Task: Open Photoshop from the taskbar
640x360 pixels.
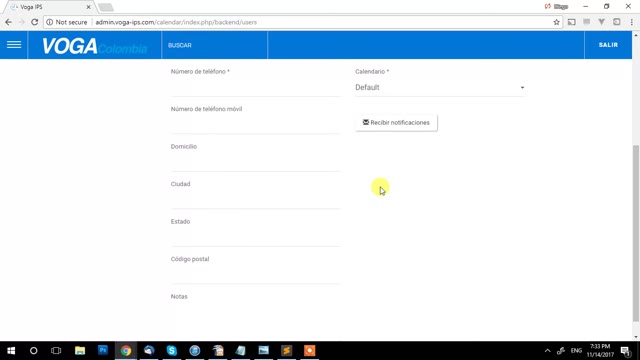Action: tap(103, 351)
